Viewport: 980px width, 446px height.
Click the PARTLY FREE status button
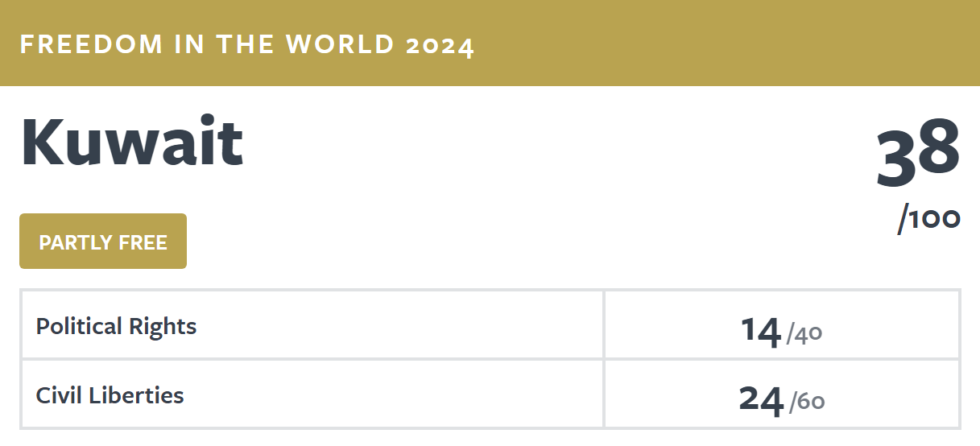tap(103, 242)
